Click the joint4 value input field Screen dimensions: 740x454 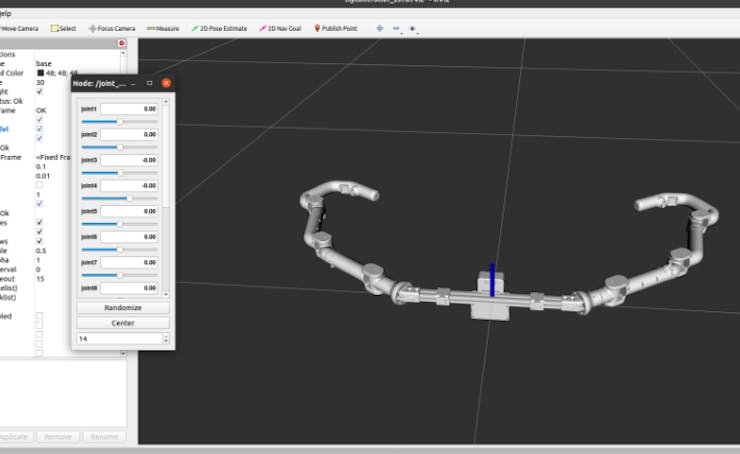(129, 185)
